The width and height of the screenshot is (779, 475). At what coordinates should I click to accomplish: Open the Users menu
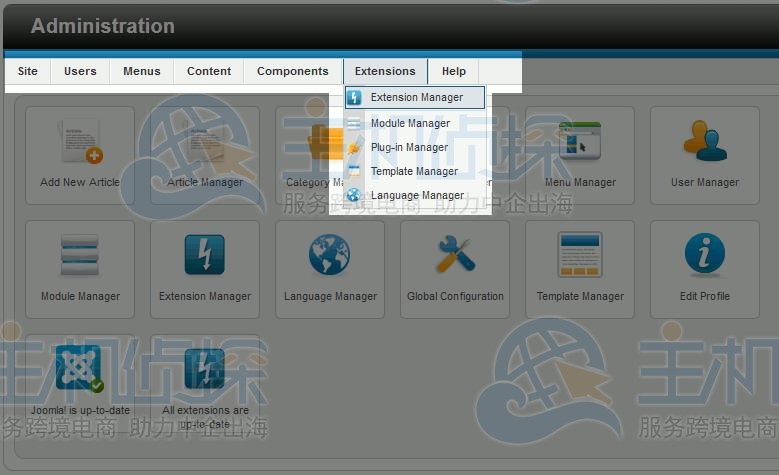[x=80, y=72]
